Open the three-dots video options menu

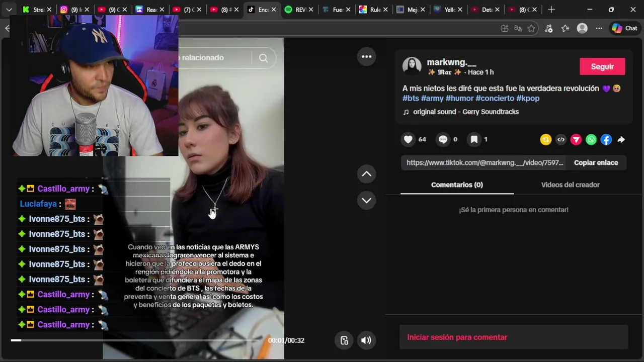click(x=366, y=56)
